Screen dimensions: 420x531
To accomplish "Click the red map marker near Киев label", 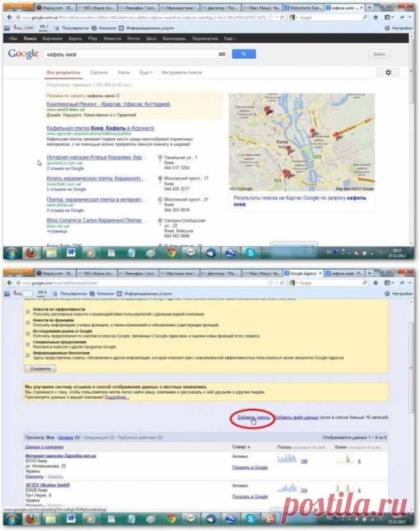I will (289, 148).
